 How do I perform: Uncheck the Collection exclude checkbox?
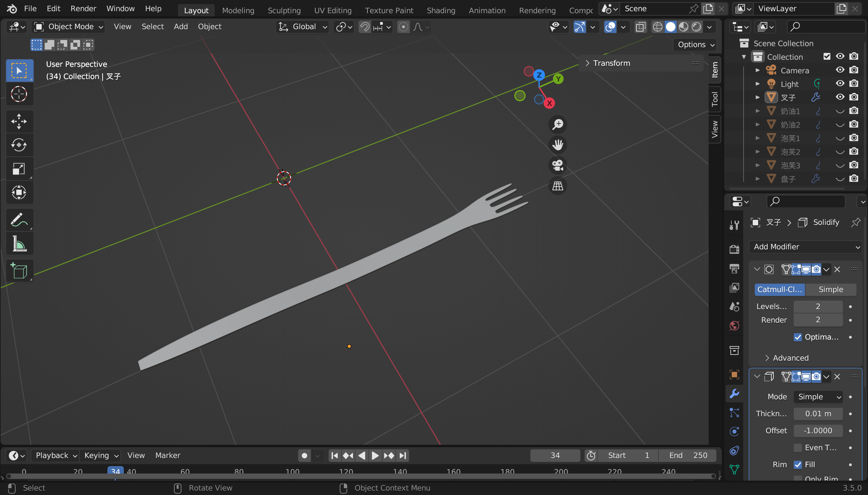coord(827,56)
